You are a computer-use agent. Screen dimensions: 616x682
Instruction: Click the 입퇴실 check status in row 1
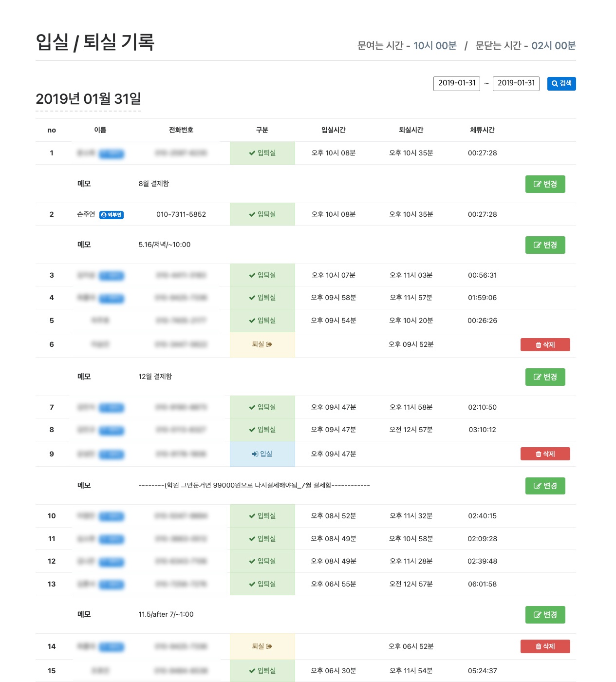pyautogui.click(x=262, y=153)
